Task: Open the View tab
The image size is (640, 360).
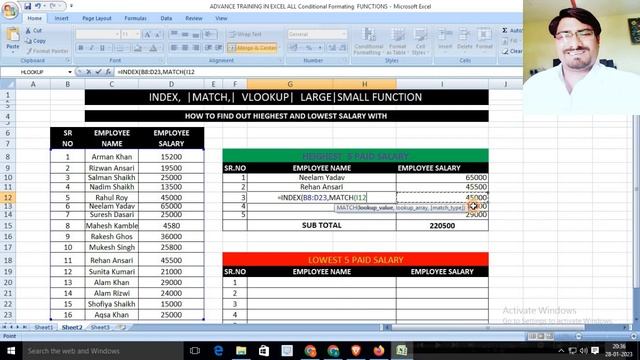Action: [221, 18]
